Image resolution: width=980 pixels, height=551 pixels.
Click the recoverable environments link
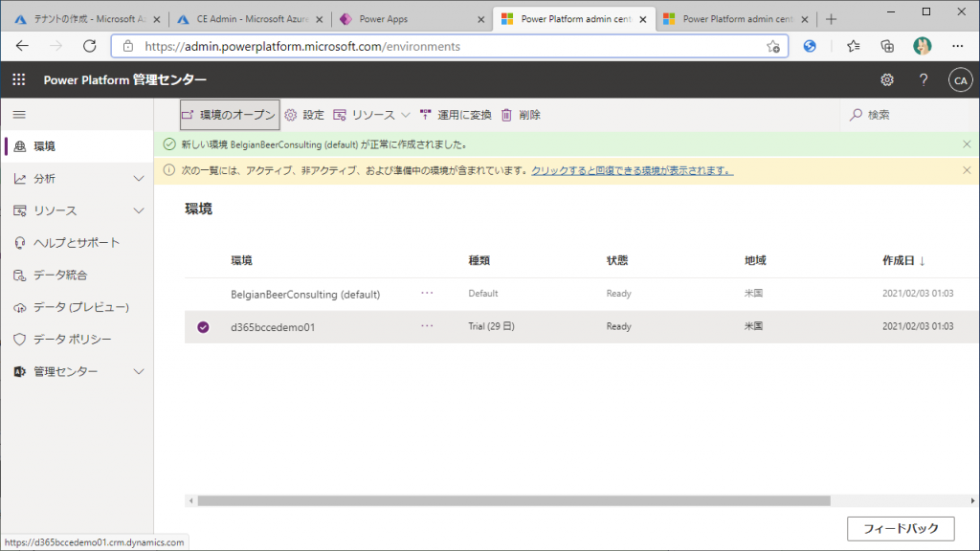[x=632, y=170]
